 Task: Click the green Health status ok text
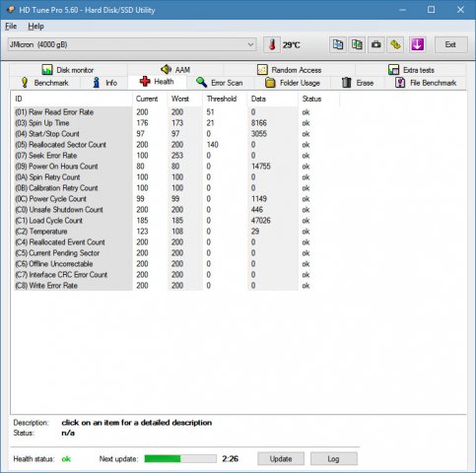pos(66,459)
